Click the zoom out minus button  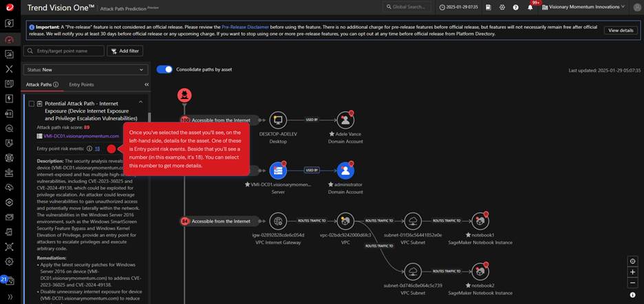pos(632,283)
